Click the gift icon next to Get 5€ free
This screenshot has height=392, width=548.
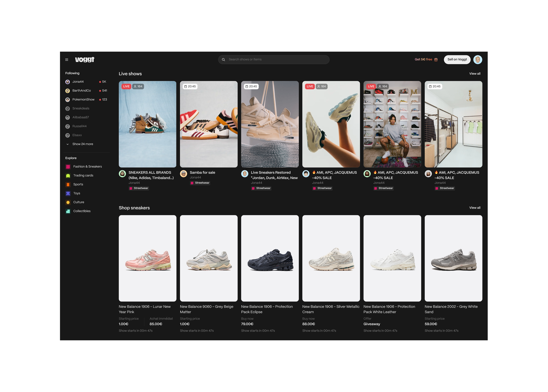(x=436, y=60)
